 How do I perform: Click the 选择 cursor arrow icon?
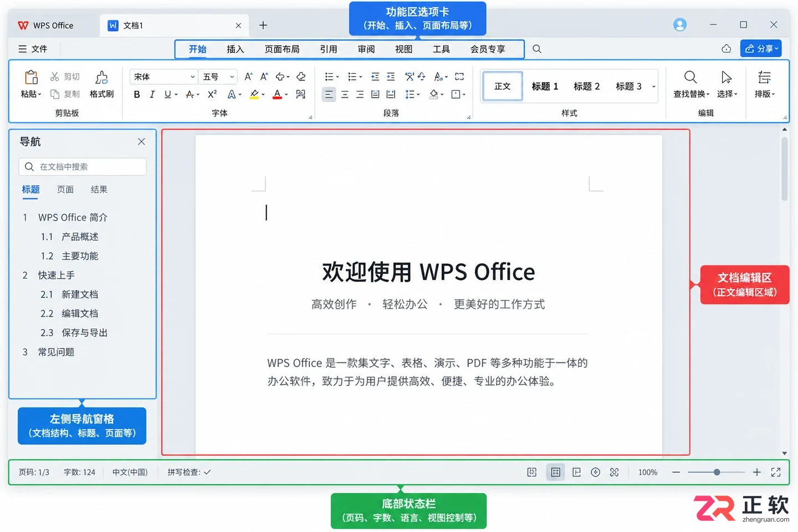pos(727,77)
